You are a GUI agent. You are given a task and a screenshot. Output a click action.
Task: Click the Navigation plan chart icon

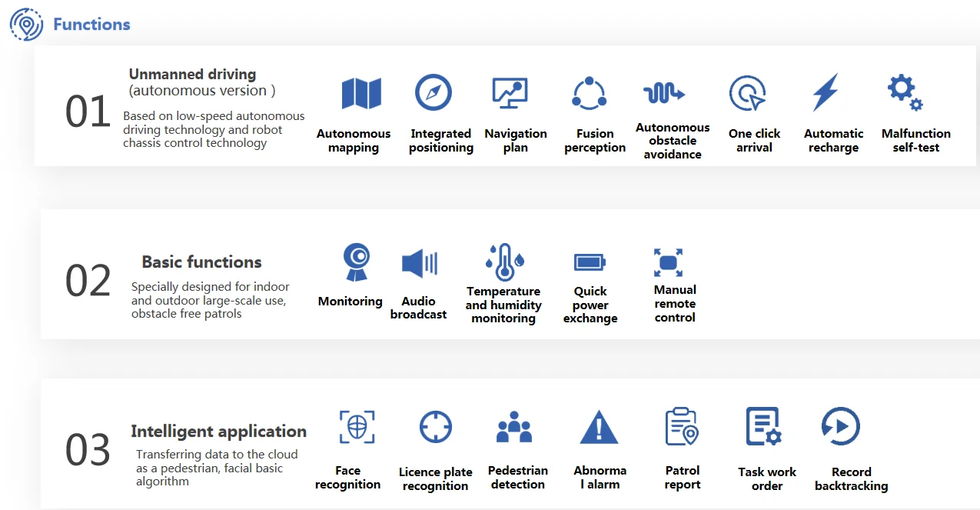(510, 94)
